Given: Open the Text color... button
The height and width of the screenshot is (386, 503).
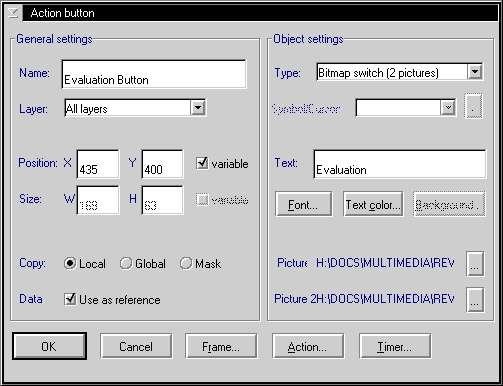Looking at the screenshot, I should click(373, 204).
